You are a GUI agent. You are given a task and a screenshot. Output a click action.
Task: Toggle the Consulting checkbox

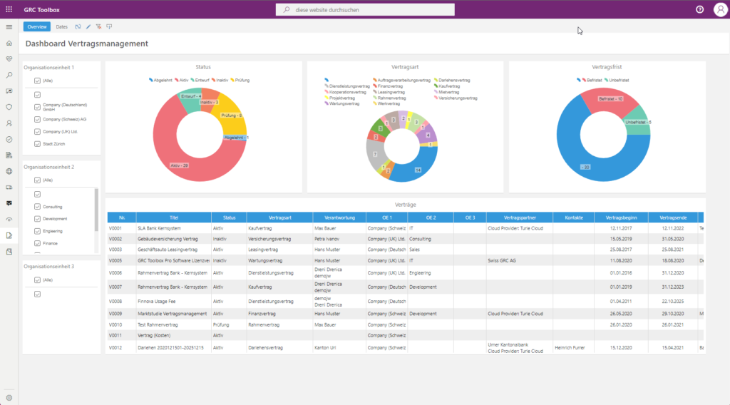(x=37, y=207)
